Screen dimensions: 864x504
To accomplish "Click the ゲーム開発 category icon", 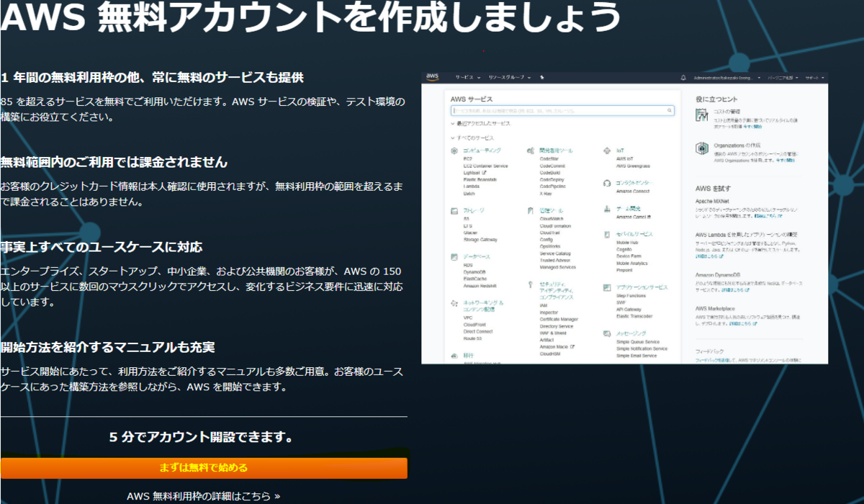I will 608,209.
